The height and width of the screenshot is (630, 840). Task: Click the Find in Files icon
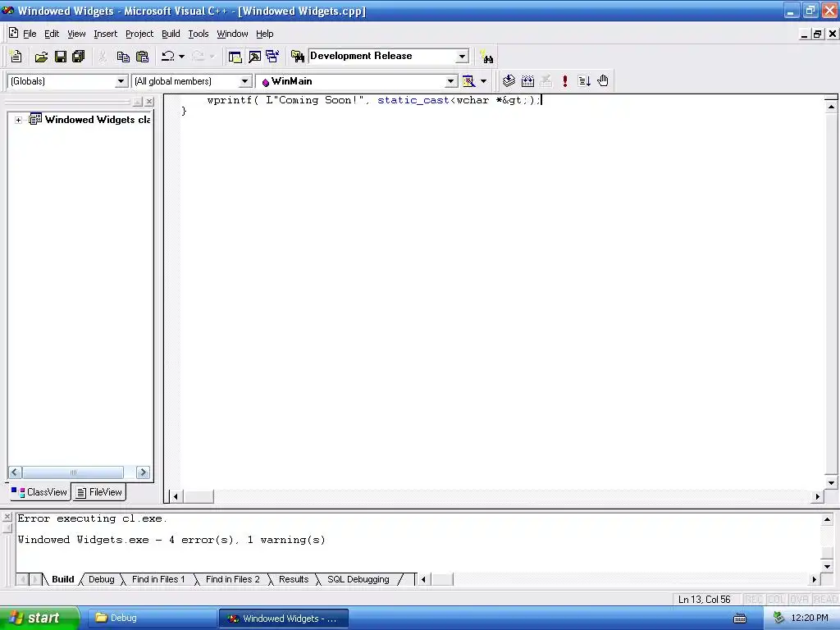[x=297, y=57]
